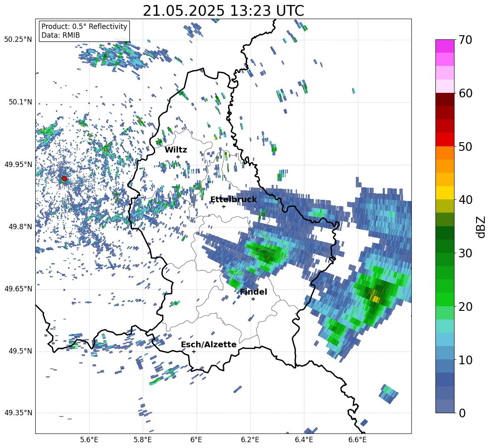Click the cross marker below Esch/Alzette
The width and height of the screenshot is (491, 448).
tap(194, 351)
